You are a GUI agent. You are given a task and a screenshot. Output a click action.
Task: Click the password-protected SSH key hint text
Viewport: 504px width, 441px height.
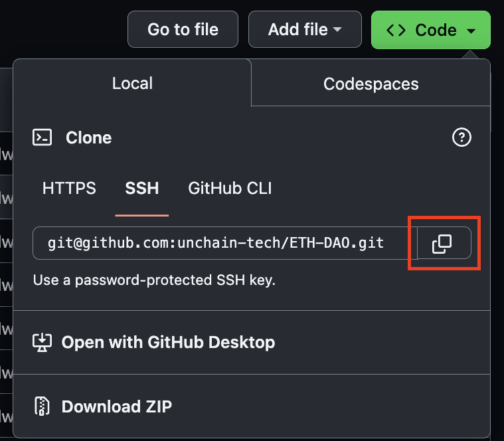pyautogui.click(x=154, y=280)
